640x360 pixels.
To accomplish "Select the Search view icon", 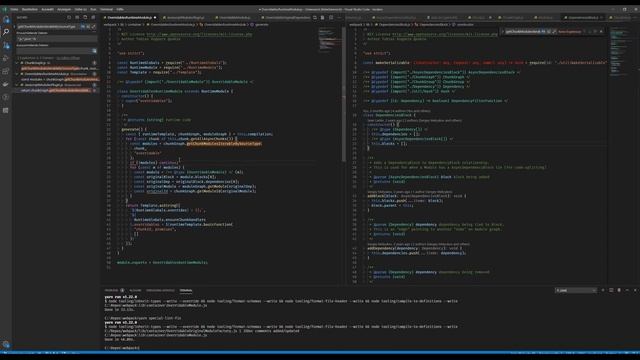I will point(6,32).
